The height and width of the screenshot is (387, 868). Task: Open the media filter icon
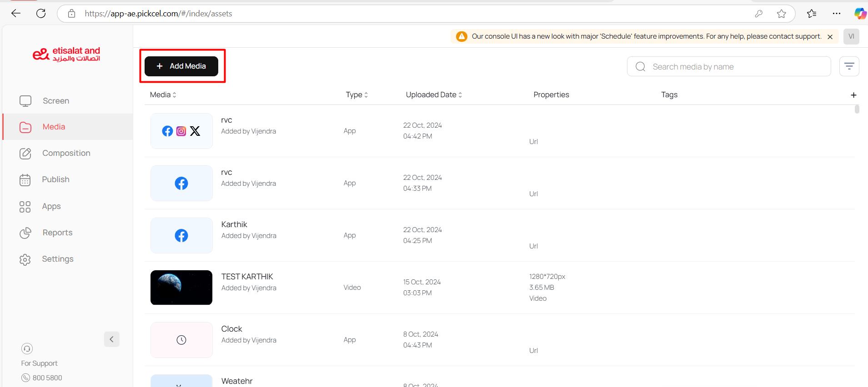coord(849,66)
